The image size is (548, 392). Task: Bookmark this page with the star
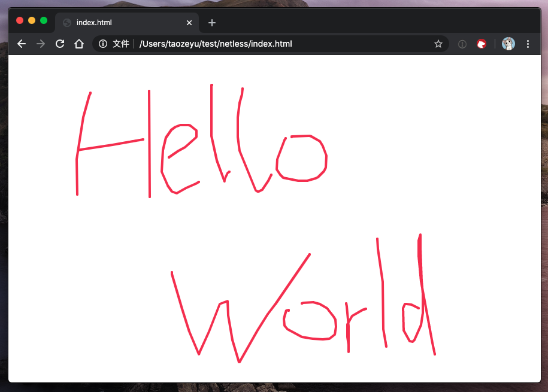click(x=438, y=44)
